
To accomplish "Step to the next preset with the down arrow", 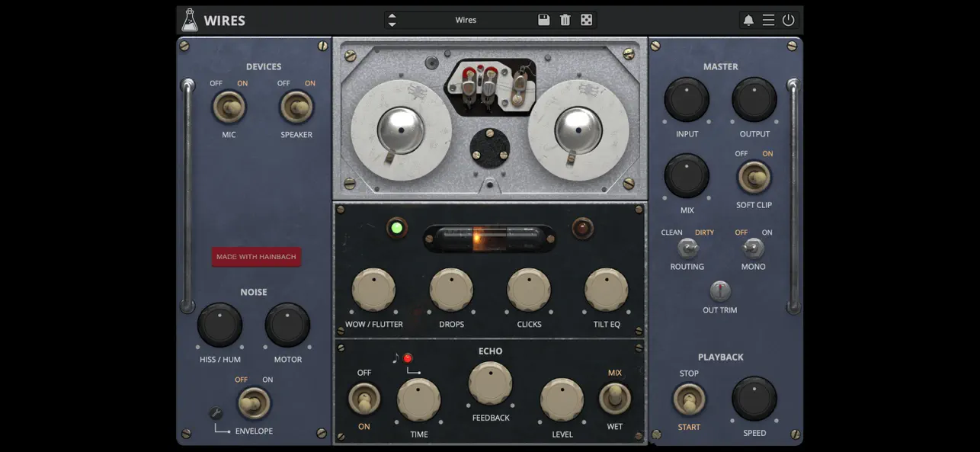I will (x=392, y=23).
